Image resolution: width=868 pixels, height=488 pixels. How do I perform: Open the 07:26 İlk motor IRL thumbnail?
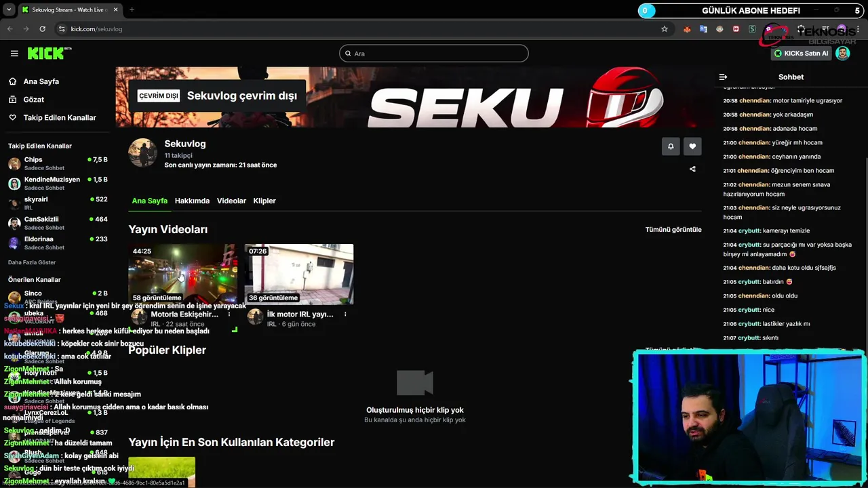click(x=299, y=274)
